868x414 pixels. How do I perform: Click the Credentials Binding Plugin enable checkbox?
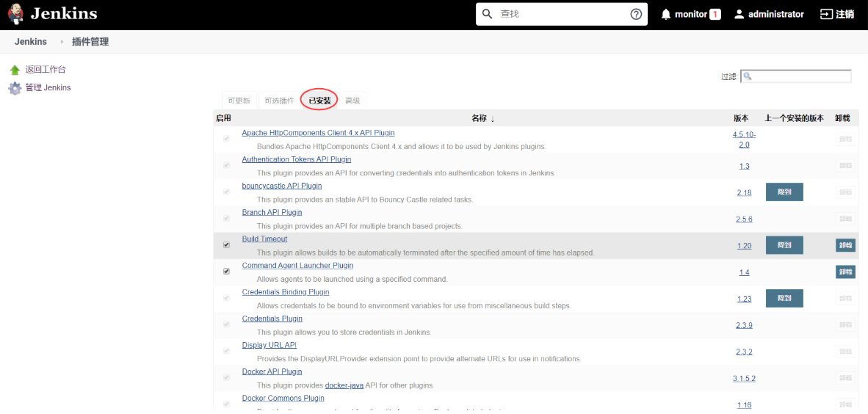click(x=226, y=298)
